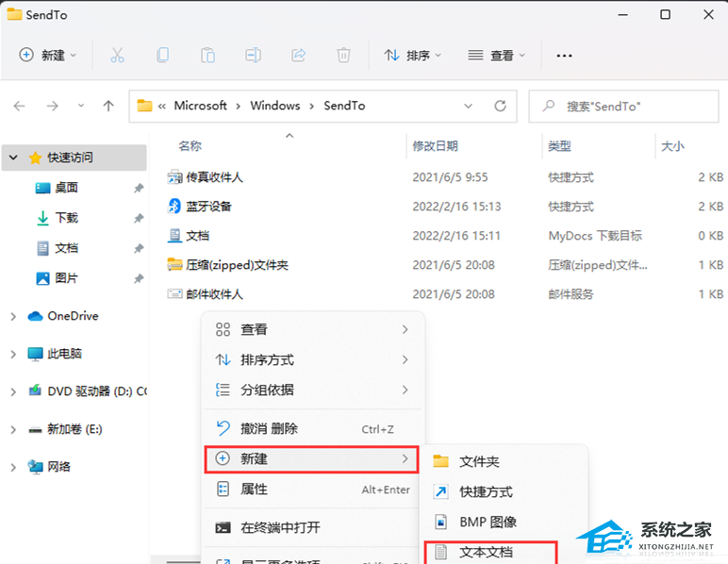Click the Rename icon in toolbar
728x564 pixels.
click(253, 56)
